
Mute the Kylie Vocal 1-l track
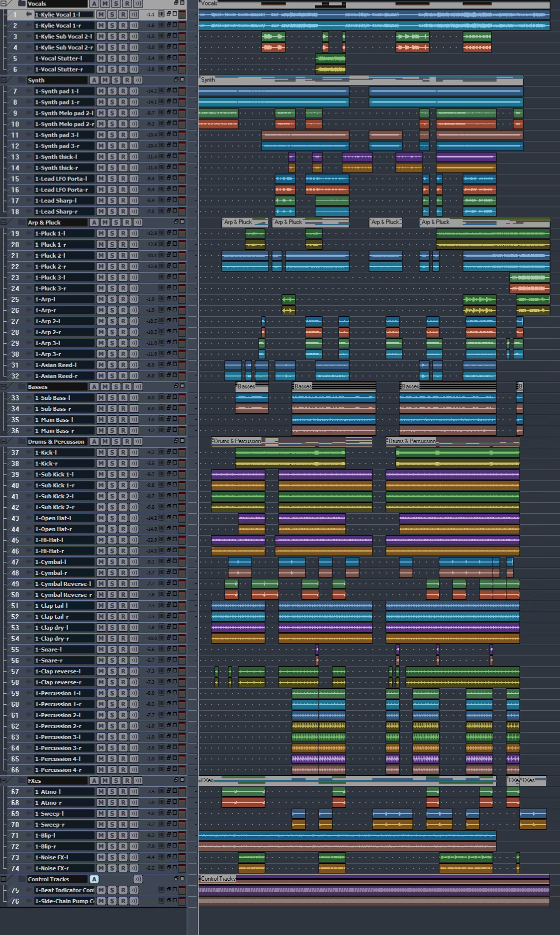[101, 14]
